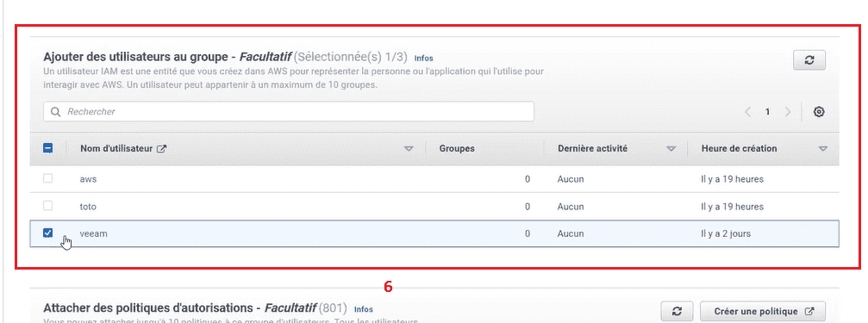Open external link icon next to Nom d'utilisateur
The image size is (868, 323).
tap(162, 149)
